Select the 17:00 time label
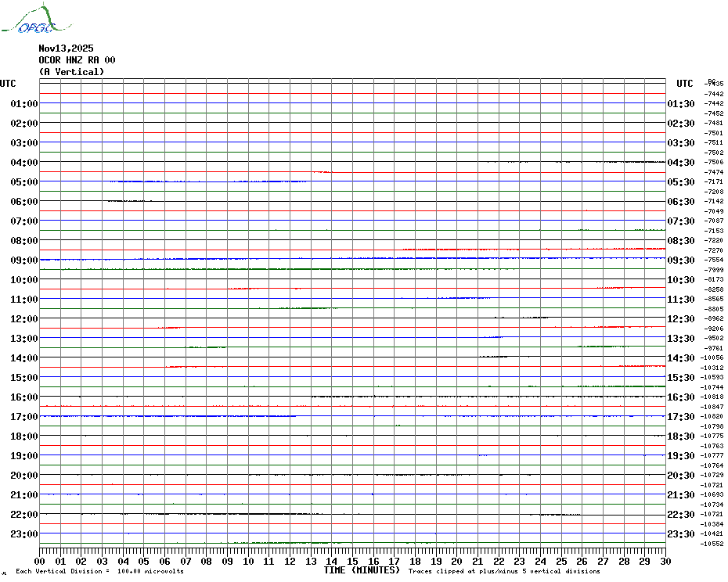Screen dimensions: 728x582 pos(24,417)
